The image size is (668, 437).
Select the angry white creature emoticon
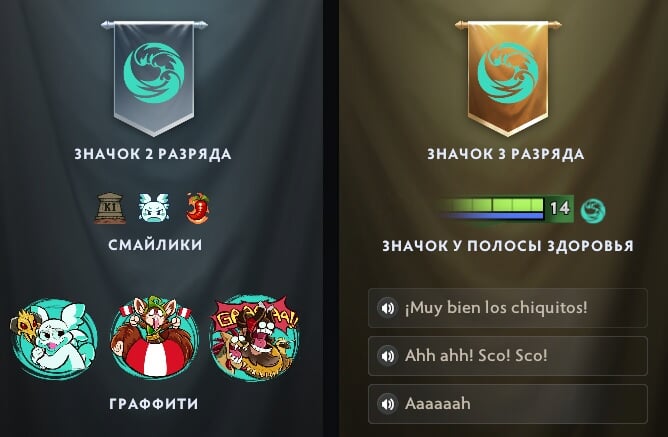(x=154, y=207)
